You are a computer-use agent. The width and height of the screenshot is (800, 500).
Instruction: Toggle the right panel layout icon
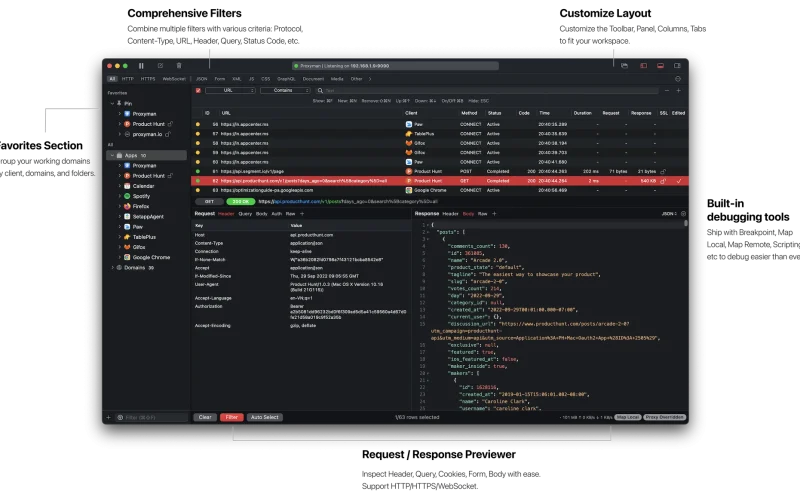point(678,66)
